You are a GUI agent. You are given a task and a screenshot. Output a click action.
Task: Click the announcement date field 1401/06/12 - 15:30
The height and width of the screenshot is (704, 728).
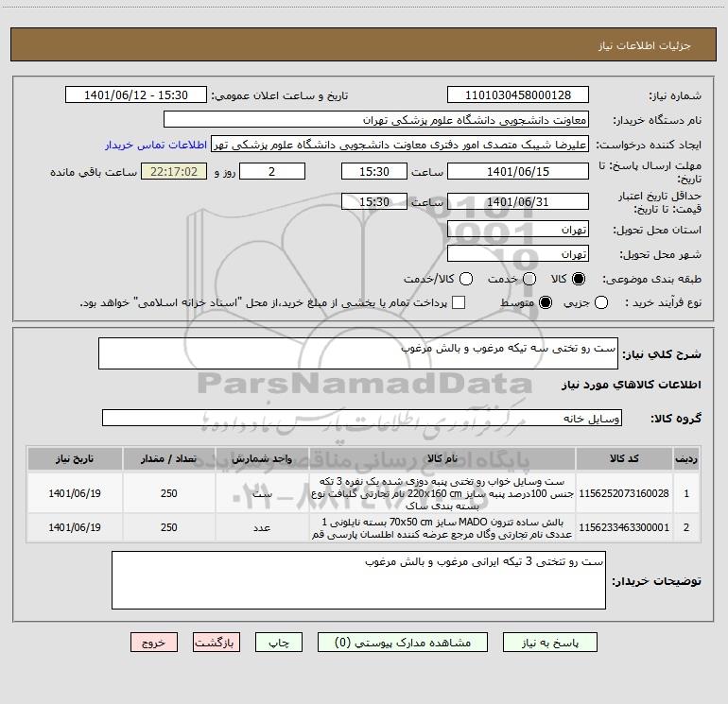coord(136,95)
